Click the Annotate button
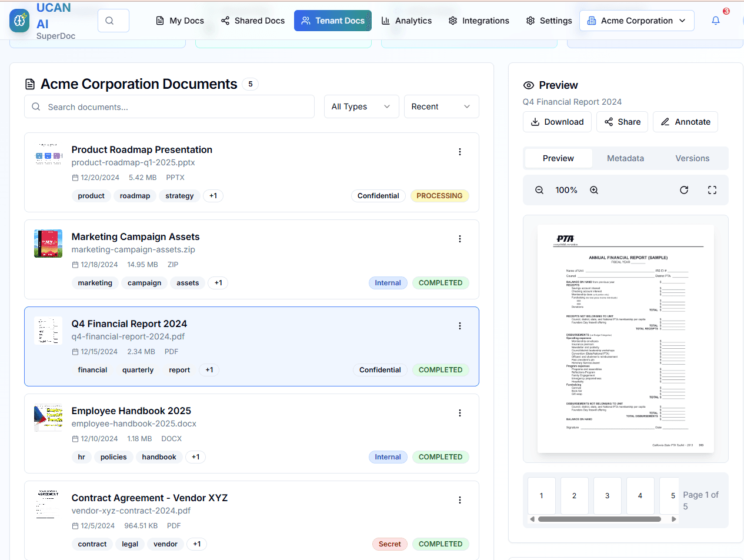This screenshot has width=744, height=560. pyautogui.click(x=685, y=122)
